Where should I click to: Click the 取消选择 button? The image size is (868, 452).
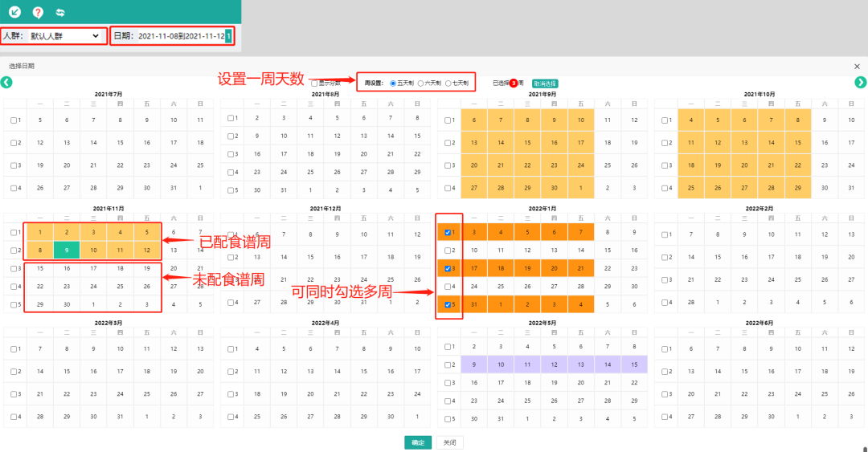[545, 83]
